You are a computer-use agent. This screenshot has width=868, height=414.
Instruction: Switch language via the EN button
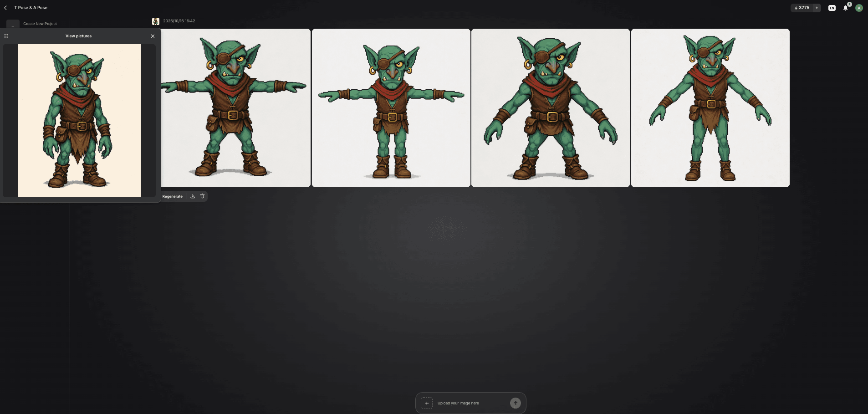(832, 8)
